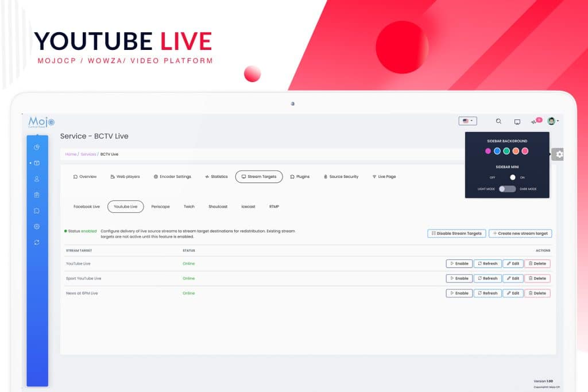Switch to Shoutcast sub-tab
Viewport: 588px width, 392px height.
coord(218,207)
